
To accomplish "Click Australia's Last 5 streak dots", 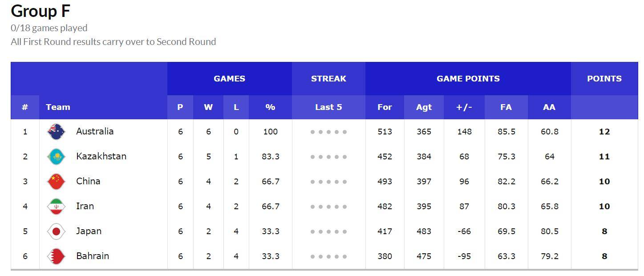I will [x=328, y=132].
